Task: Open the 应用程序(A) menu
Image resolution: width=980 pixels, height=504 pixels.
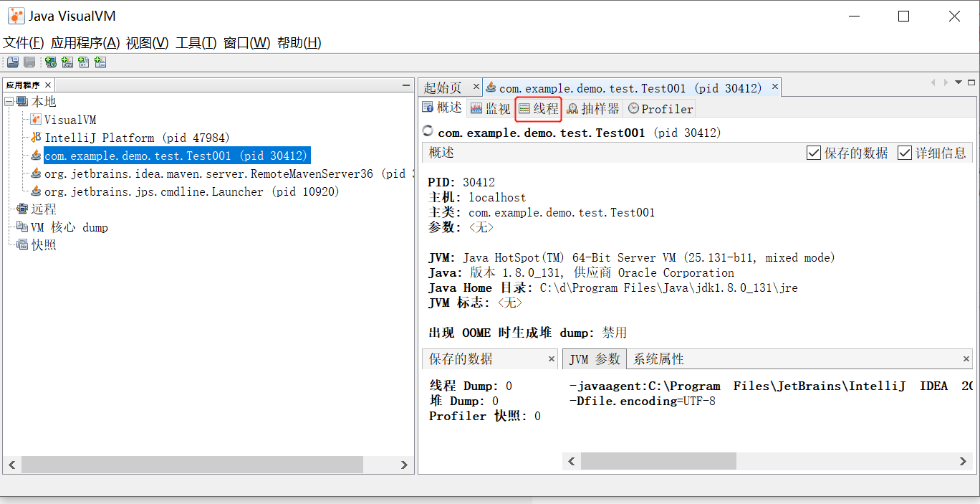Action: tap(85, 43)
